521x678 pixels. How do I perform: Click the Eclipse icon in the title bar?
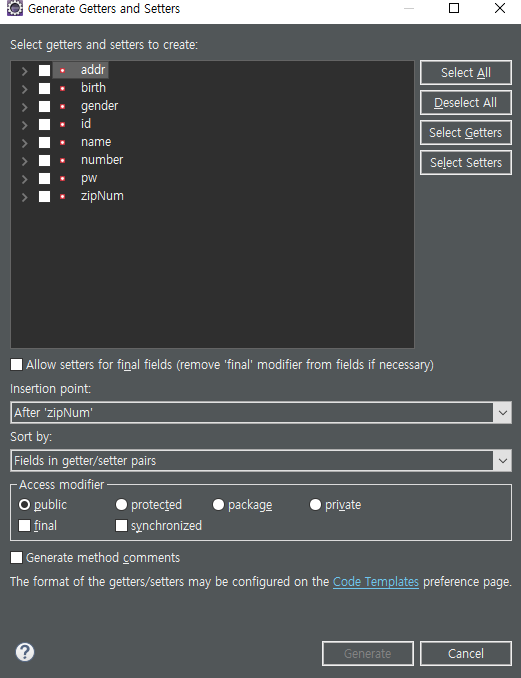pos(15,8)
